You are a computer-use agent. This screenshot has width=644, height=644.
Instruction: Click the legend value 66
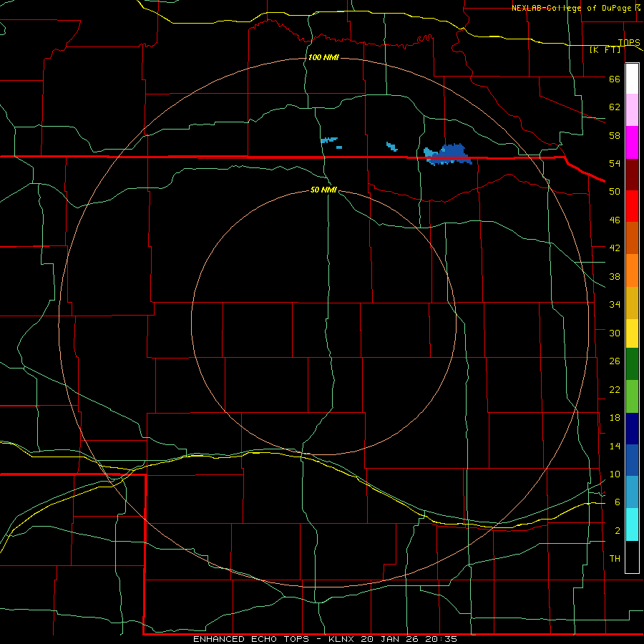[x=615, y=79]
